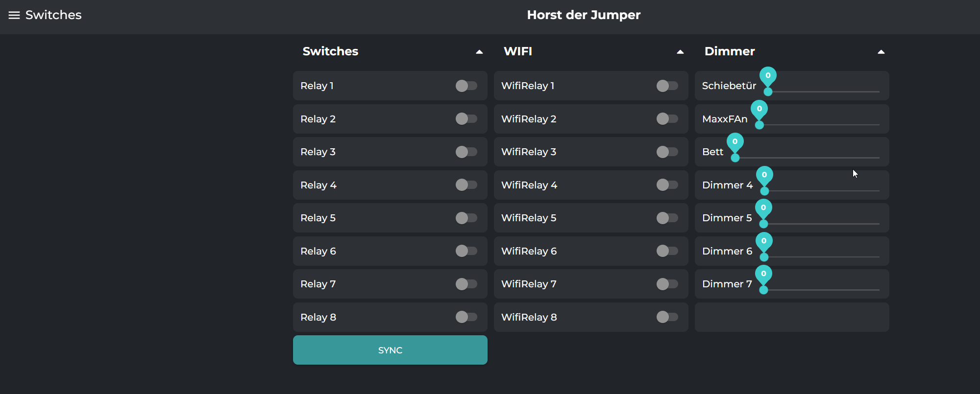Image resolution: width=980 pixels, height=394 pixels.
Task: Click the Dimmer 4 slider thumb
Action: coord(764,191)
